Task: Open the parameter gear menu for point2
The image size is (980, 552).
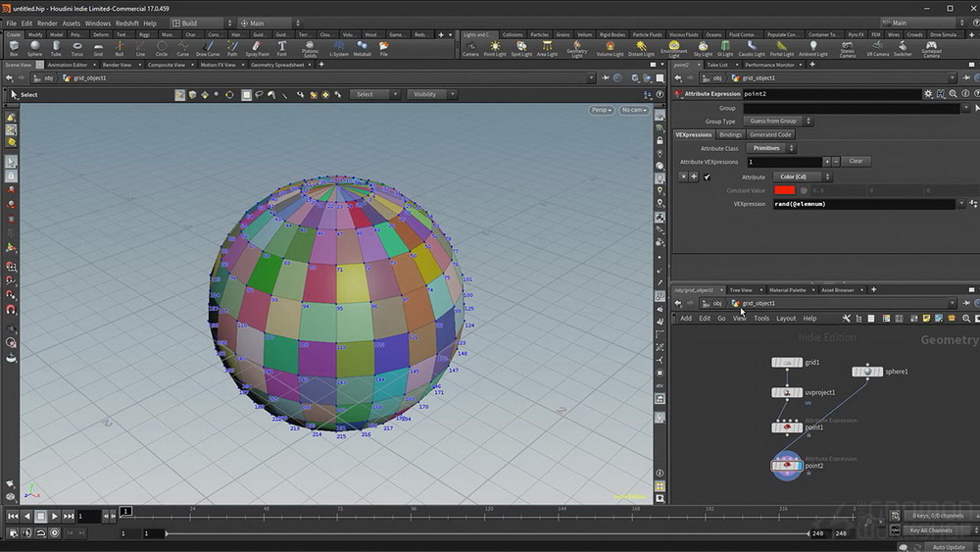Action: pos(928,94)
